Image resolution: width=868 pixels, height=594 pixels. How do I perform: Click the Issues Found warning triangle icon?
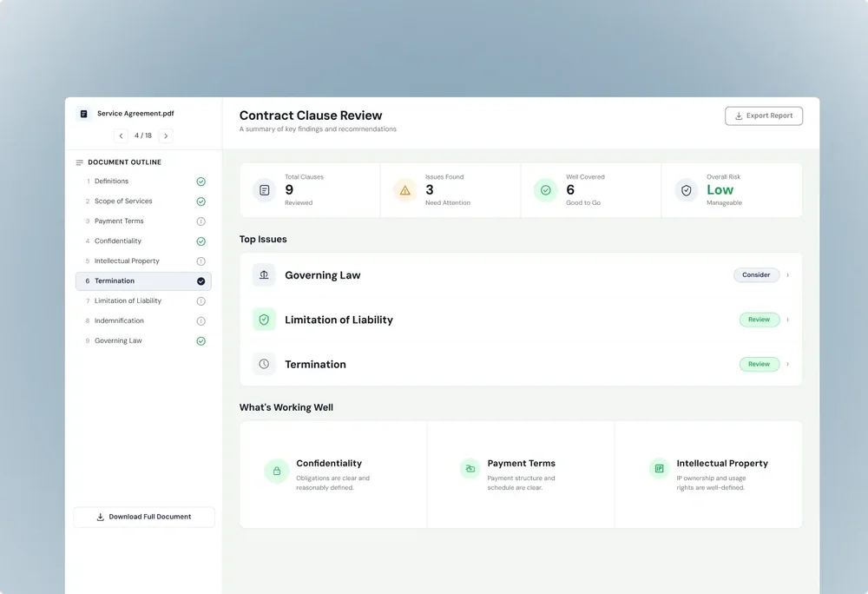404,190
